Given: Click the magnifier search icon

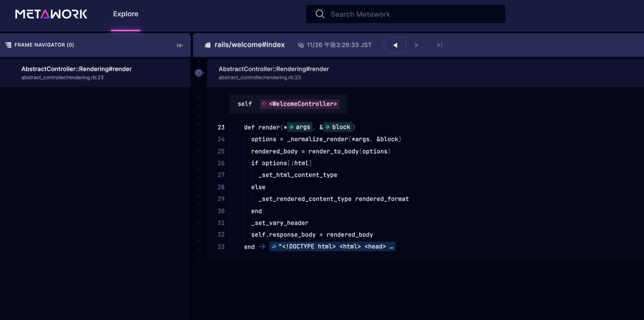Looking at the screenshot, I should [320, 14].
